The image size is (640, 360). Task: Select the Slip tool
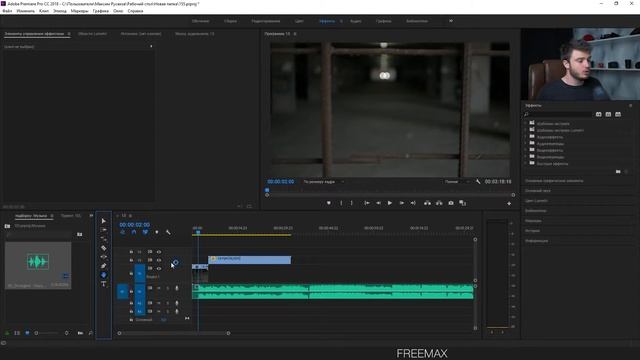coord(104,257)
